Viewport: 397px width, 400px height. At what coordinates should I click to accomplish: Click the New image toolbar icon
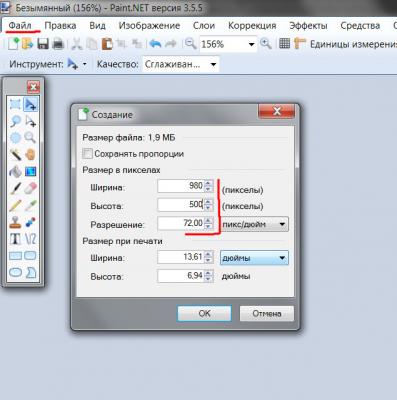13,44
